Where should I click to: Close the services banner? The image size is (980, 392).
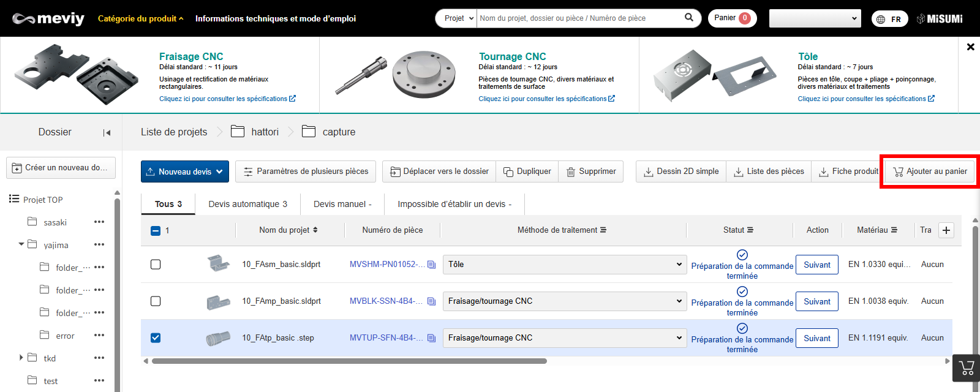970,47
